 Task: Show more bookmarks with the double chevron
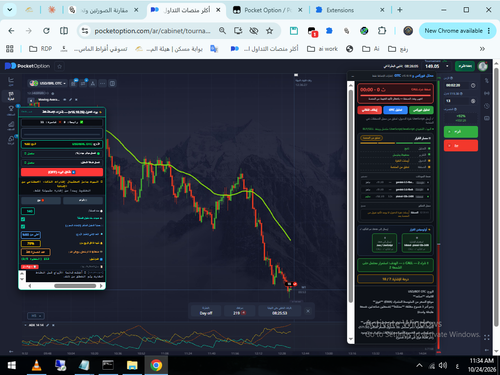(x=482, y=49)
